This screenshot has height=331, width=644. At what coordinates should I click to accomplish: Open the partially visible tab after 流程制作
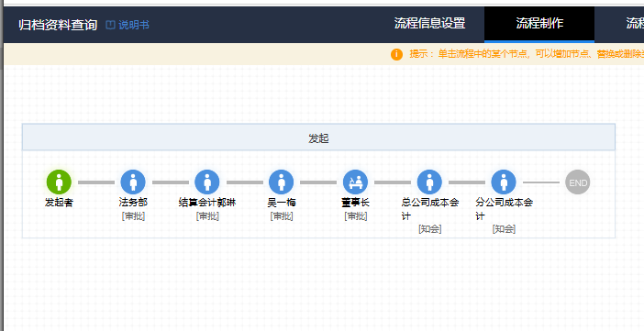[x=635, y=24]
